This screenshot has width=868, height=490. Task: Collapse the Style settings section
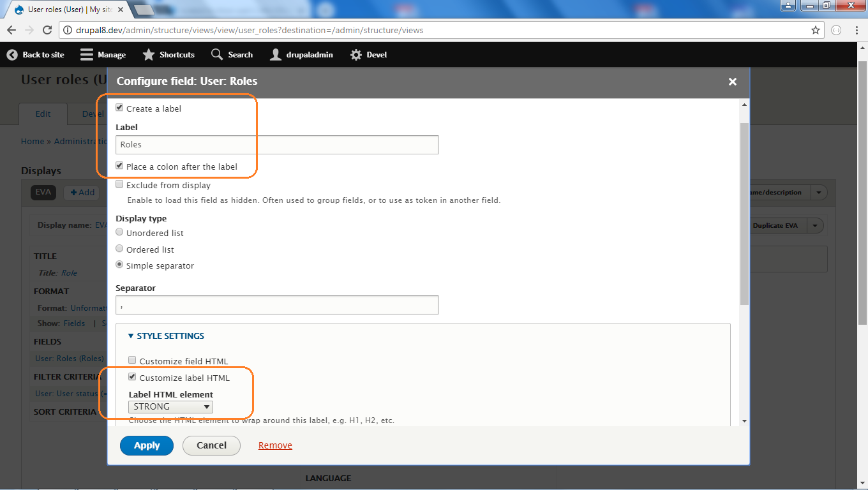[166, 336]
